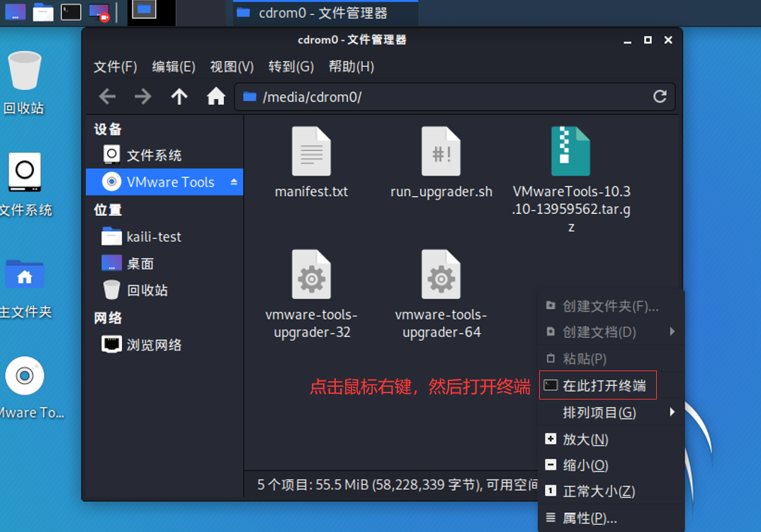Click the back navigation arrow
This screenshot has width=761, height=532.
(x=107, y=97)
